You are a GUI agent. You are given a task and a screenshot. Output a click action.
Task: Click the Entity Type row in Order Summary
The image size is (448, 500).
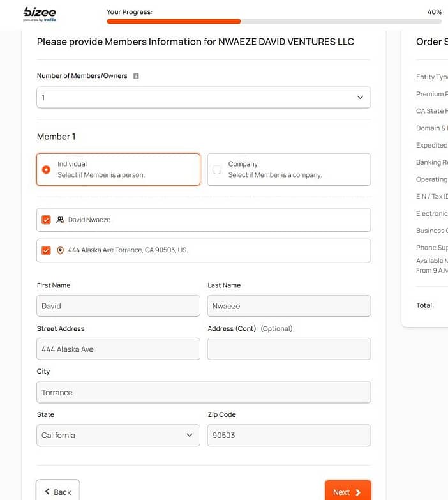(432, 77)
